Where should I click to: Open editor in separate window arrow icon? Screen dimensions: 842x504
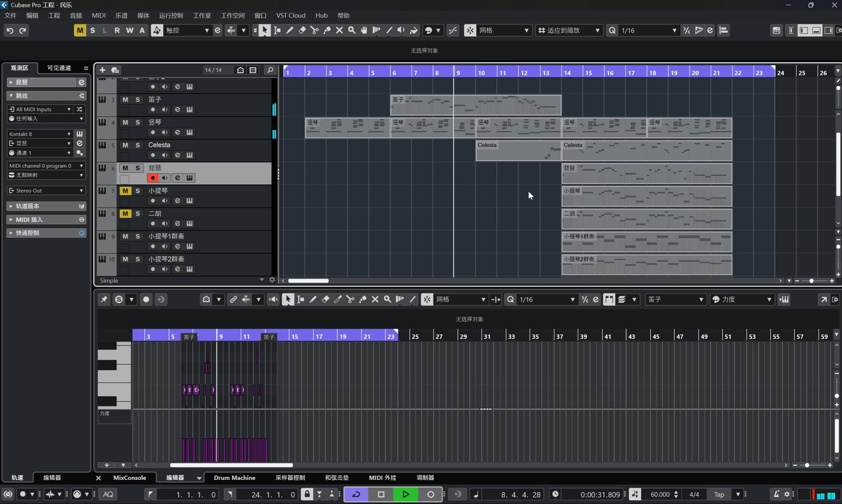824,300
